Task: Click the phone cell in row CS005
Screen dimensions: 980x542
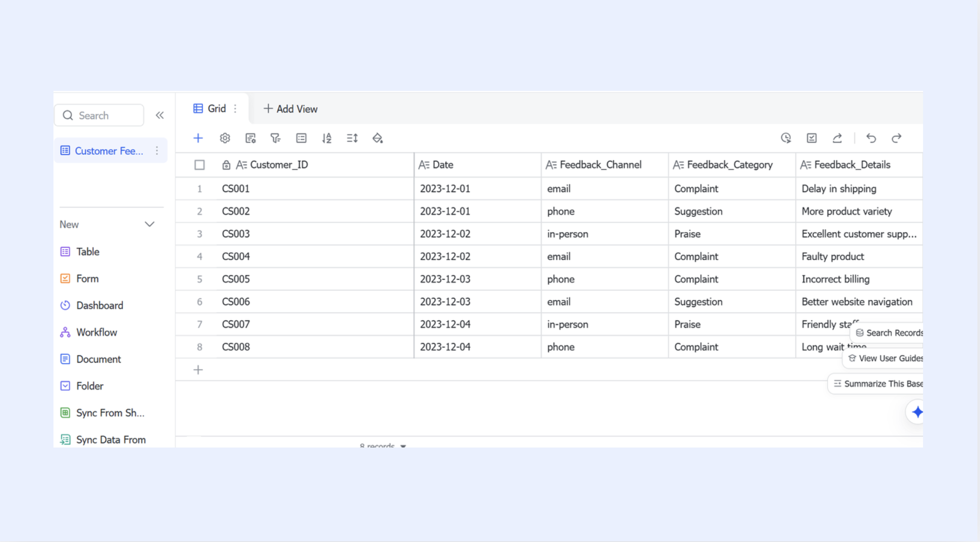Action: (605, 279)
